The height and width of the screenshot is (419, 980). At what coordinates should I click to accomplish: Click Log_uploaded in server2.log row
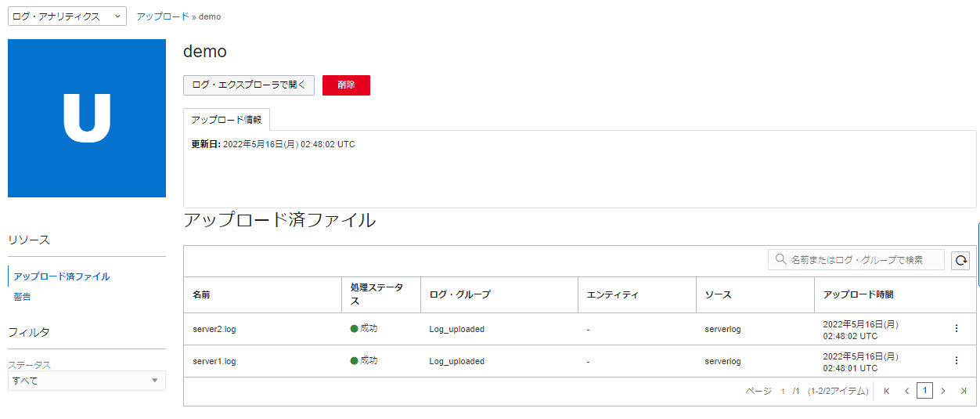[x=457, y=329]
